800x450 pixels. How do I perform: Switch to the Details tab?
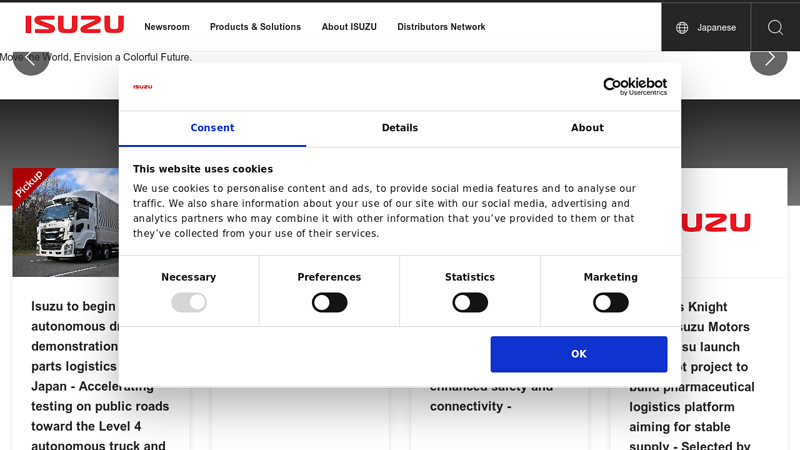pos(400,128)
